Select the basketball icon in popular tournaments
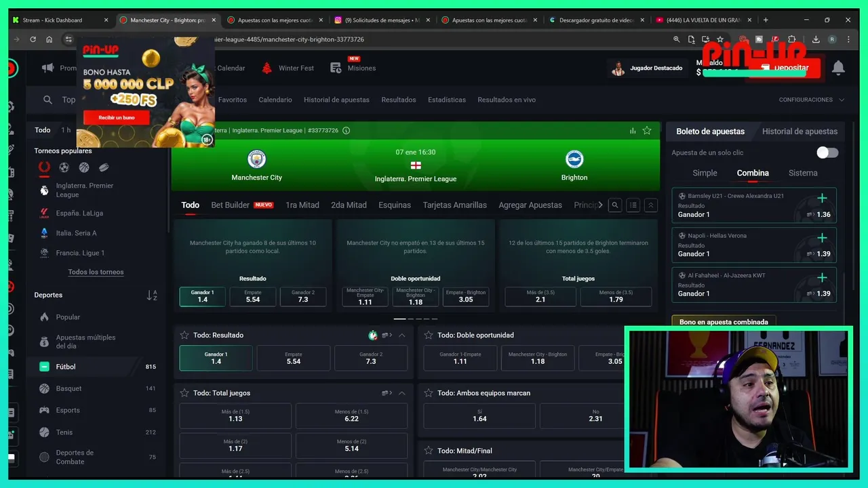This screenshot has width=868, height=488. [84, 167]
